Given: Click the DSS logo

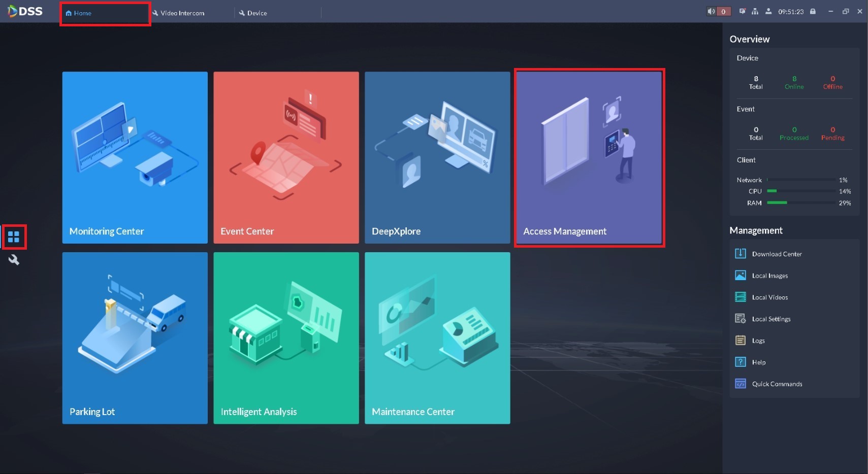Looking at the screenshot, I should (x=25, y=11).
